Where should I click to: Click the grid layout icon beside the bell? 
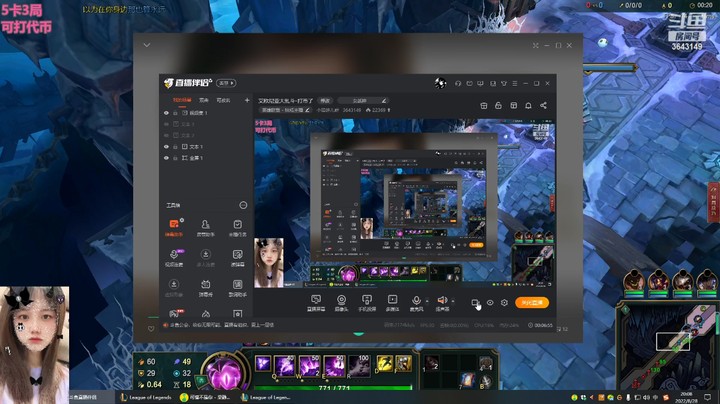click(x=514, y=106)
